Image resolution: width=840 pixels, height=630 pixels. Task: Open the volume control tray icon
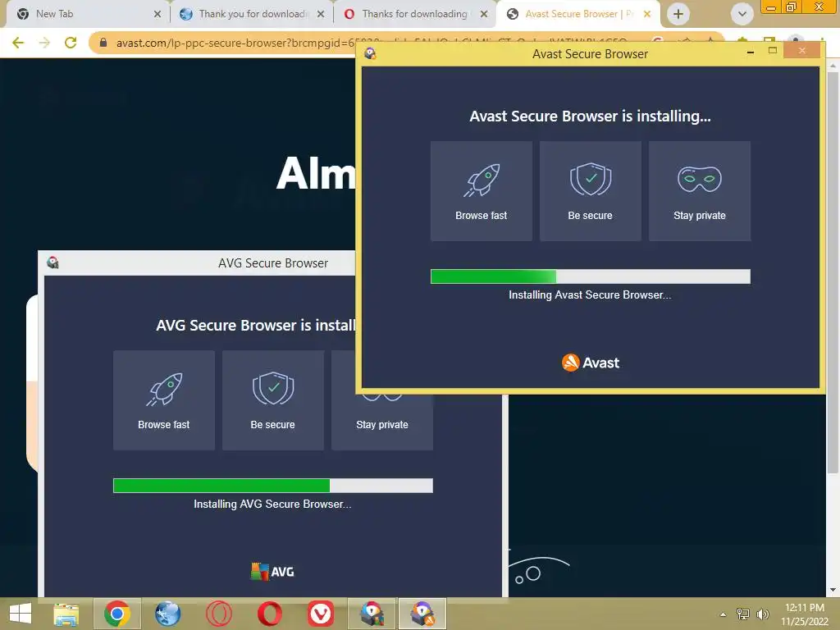tap(762, 614)
